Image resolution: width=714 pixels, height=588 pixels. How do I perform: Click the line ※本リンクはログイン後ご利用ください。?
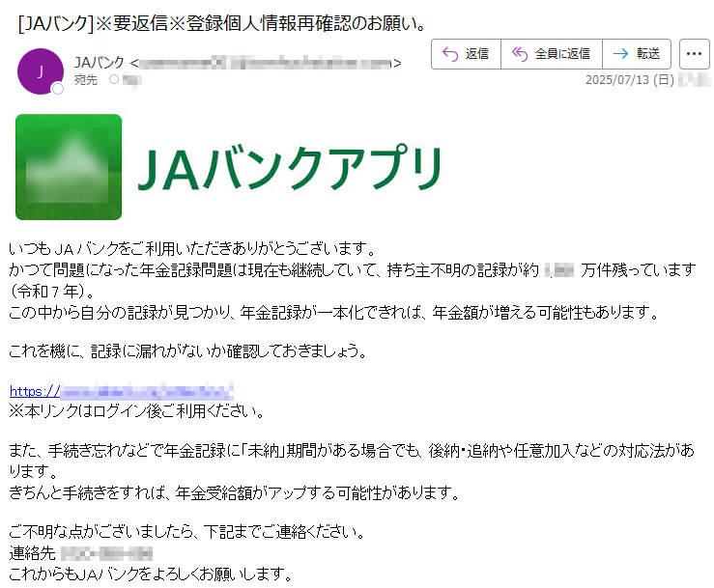tap(136, 411)
